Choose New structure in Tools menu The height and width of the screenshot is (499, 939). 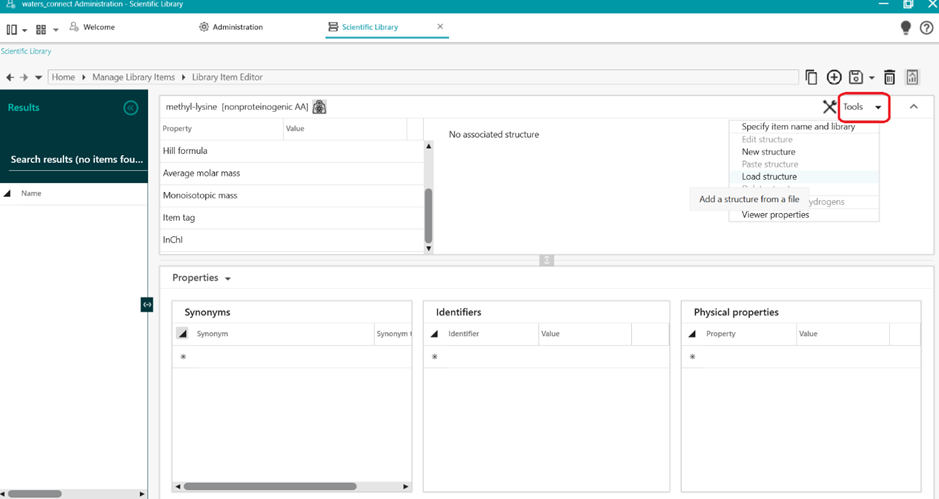[768, 152]
